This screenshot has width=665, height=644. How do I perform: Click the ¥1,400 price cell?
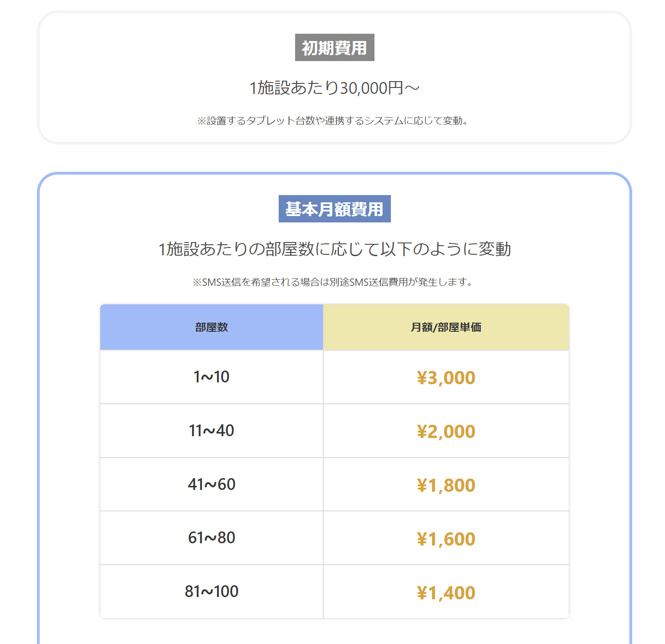(x=446, y=593)
